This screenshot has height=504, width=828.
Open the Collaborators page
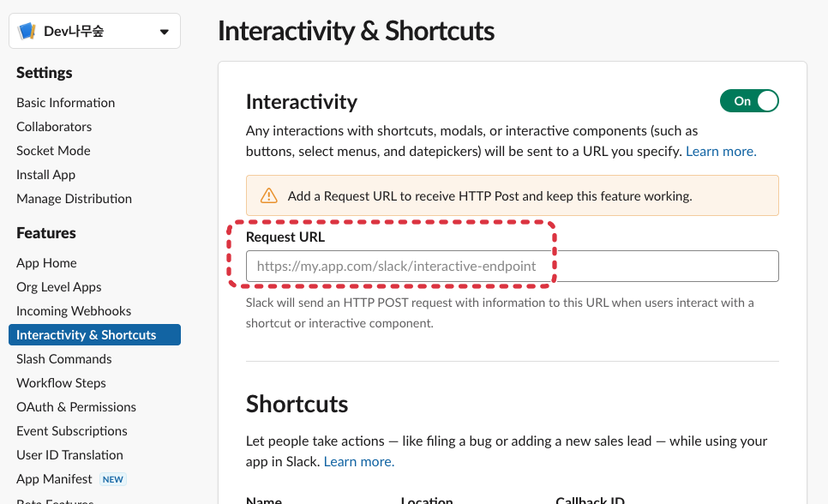coord(54,127)
